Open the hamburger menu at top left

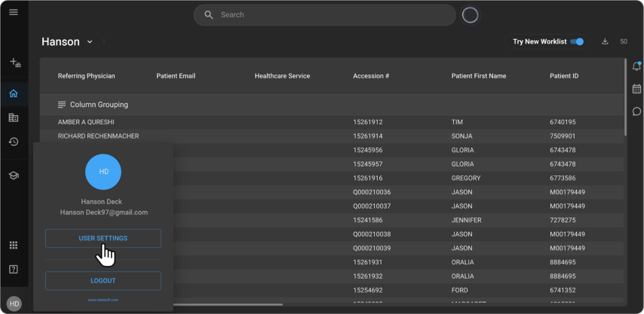pyautogui.click(x=14, y=13)
